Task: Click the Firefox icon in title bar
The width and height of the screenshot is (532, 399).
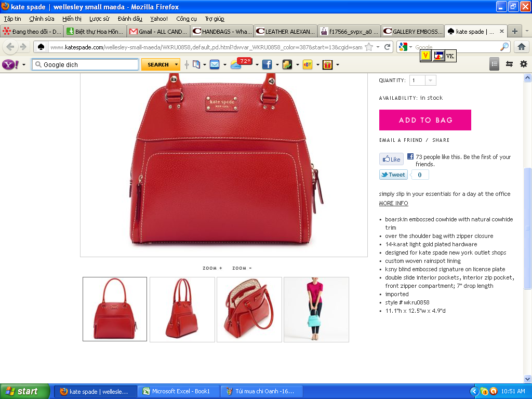Action: pyautogui.click(x=5, y=6)
